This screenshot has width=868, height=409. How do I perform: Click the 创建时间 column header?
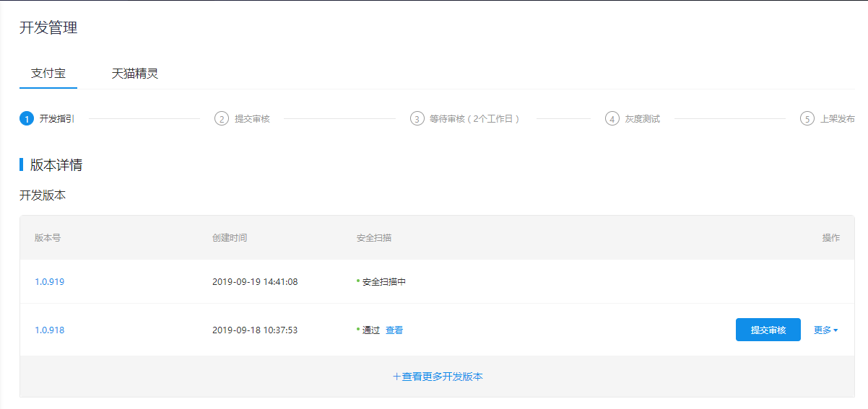pyautogui.click(x=230, y=238)
